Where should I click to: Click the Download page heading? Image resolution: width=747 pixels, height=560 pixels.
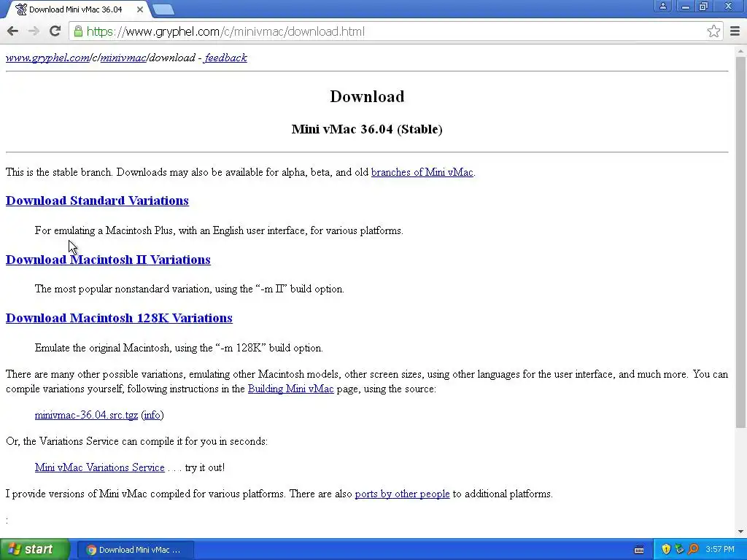click(x=367, y=97)
